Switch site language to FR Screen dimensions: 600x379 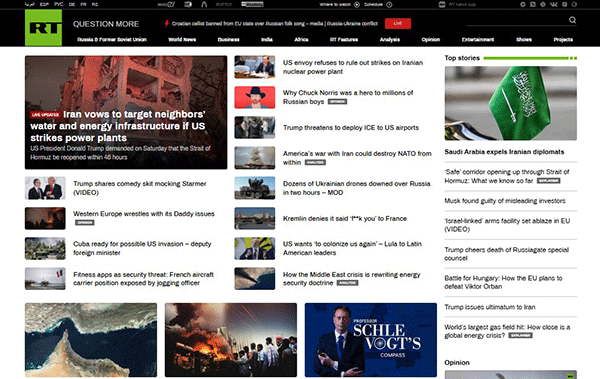tap(83, 5)
